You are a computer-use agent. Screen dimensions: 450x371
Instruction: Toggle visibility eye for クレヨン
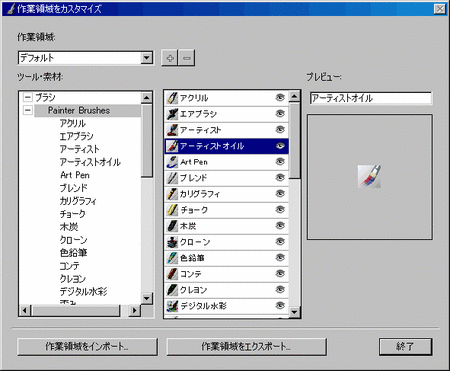pos(280,289)
